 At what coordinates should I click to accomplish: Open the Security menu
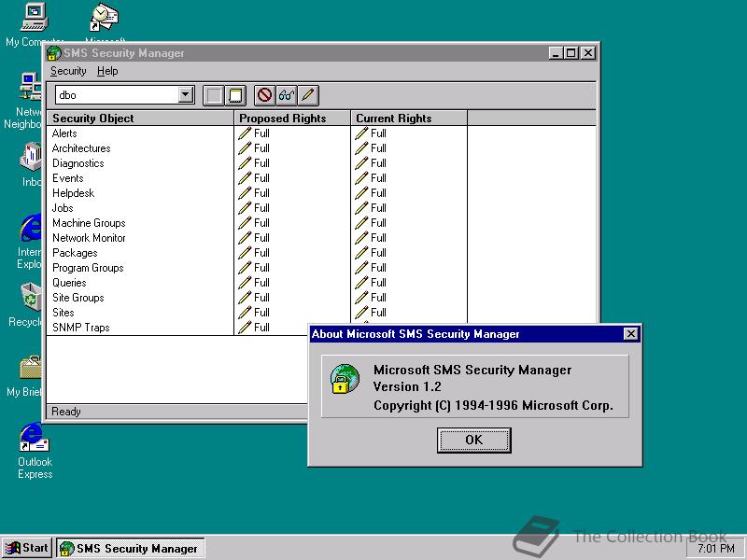(x=68, y=71)
